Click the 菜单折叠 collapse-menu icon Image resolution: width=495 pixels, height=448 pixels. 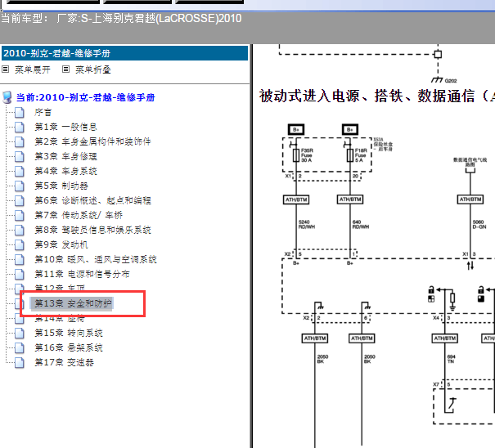[65, 69]
